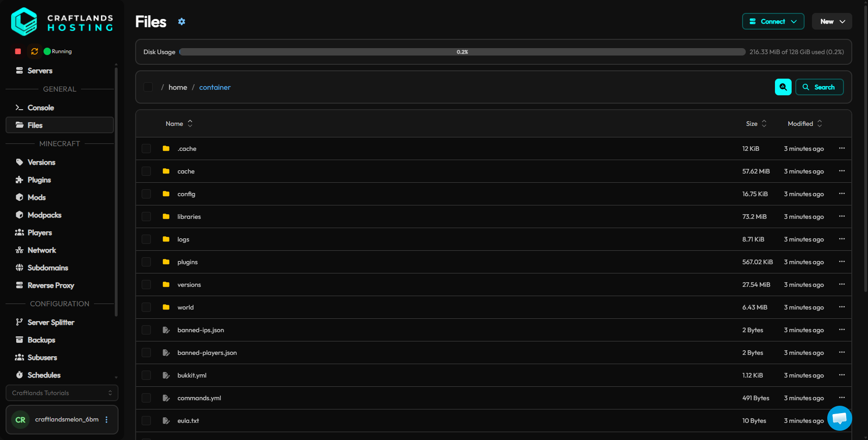The width and height of the screenshot is (868, 440).
Task: Open the options menu for the plugins folder
Action: (842, 262)
